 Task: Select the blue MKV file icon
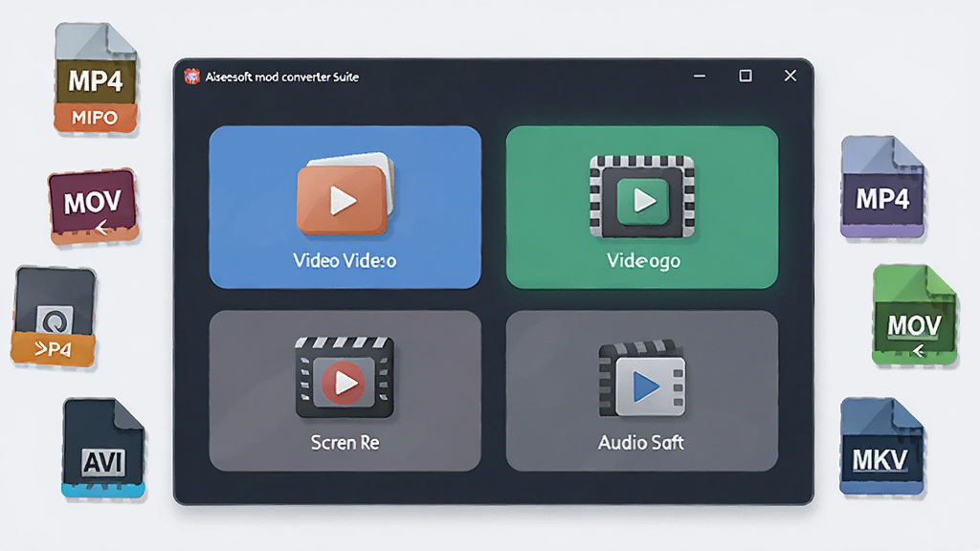coord(881,446)
